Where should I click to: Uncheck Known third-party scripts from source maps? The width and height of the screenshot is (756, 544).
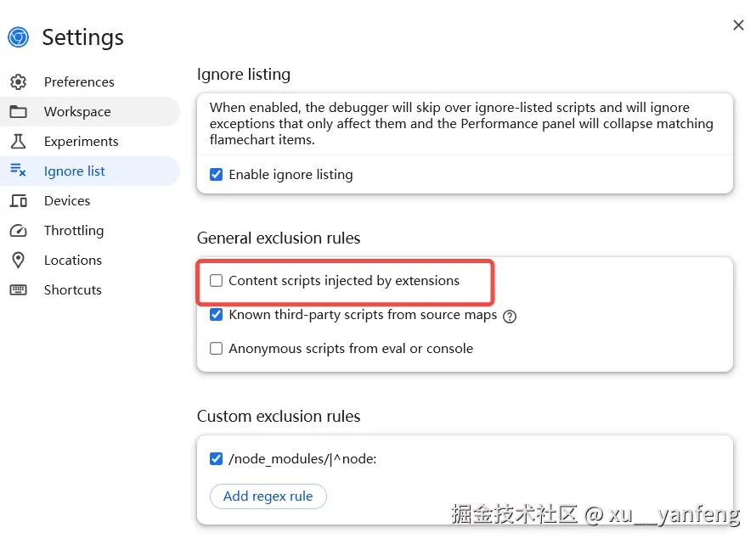pos(216,315)
